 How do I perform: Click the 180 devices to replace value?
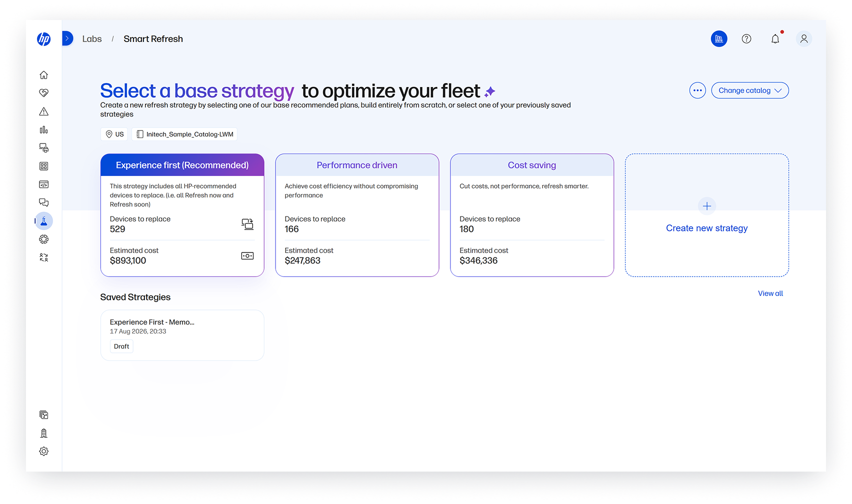click(x=466, y=229)
